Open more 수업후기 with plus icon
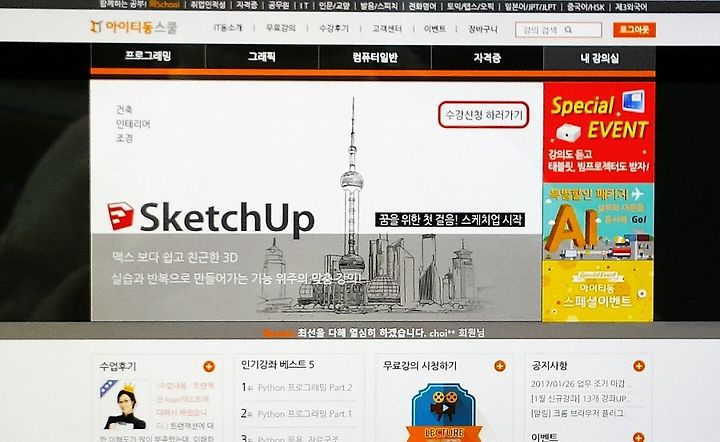This screenshot has width=720, height=442. tap(209, 366)
